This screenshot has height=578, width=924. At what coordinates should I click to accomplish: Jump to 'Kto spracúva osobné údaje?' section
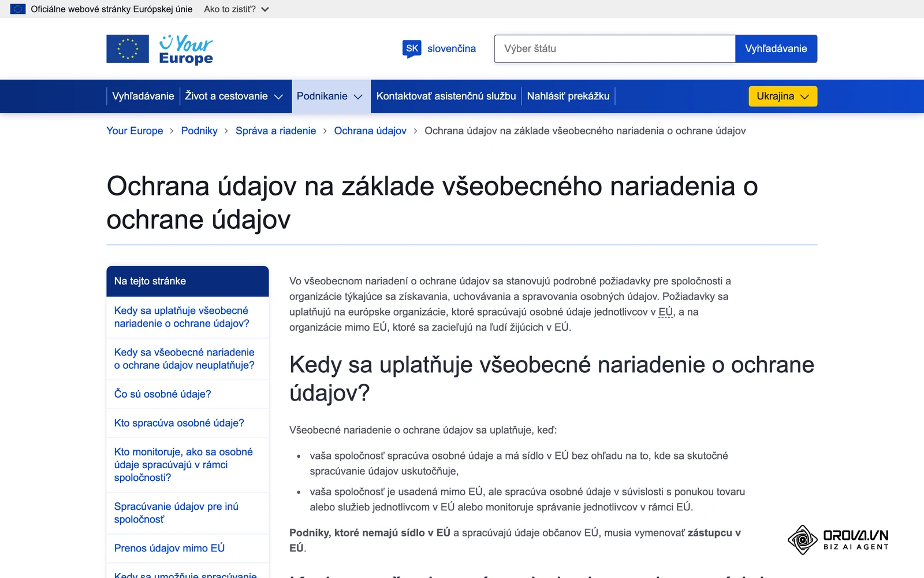(x=179, y=423)
